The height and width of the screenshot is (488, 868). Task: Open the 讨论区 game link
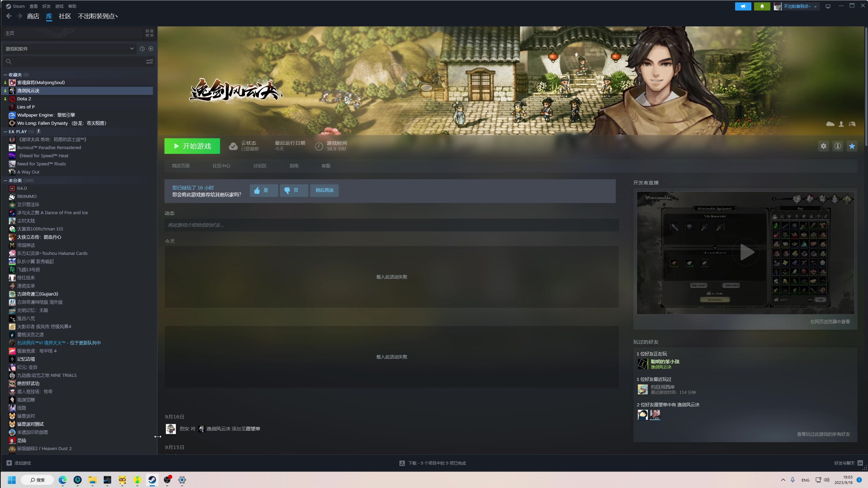pos(260,166)
